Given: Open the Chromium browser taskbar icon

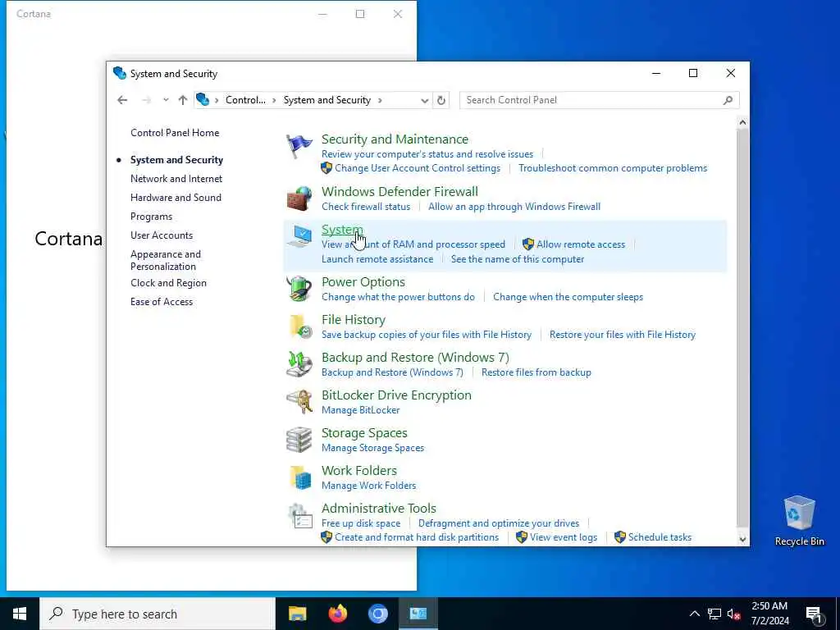Looking at the screenshot, I should click(377, 614).
